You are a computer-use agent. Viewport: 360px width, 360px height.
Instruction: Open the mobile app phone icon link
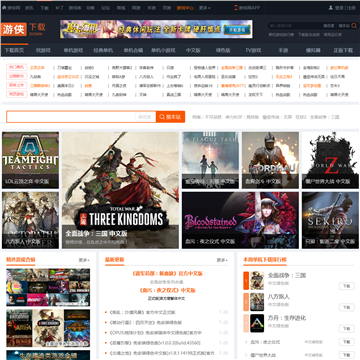click(x=236, y=8)
